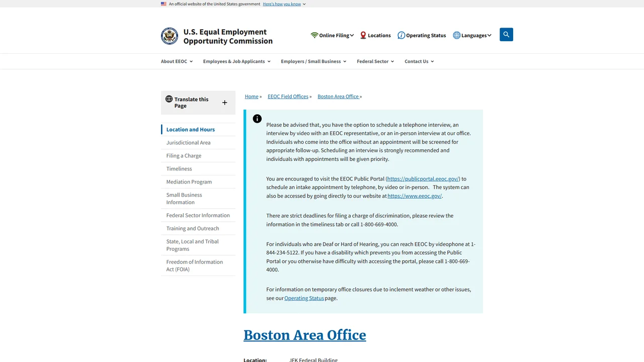Click the Operating Status info icon
The image size is (644, 362).
tap(401, 35)
